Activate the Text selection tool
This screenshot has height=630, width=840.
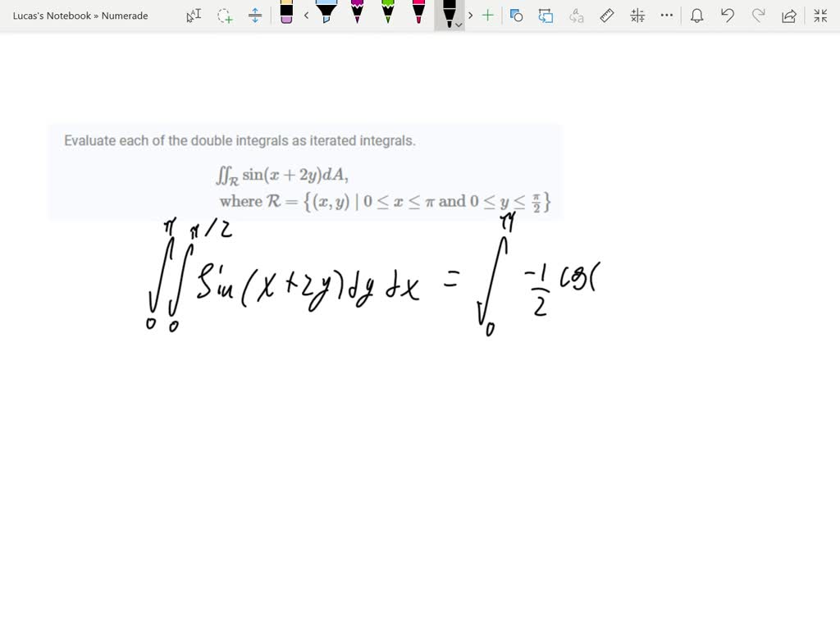194,15
